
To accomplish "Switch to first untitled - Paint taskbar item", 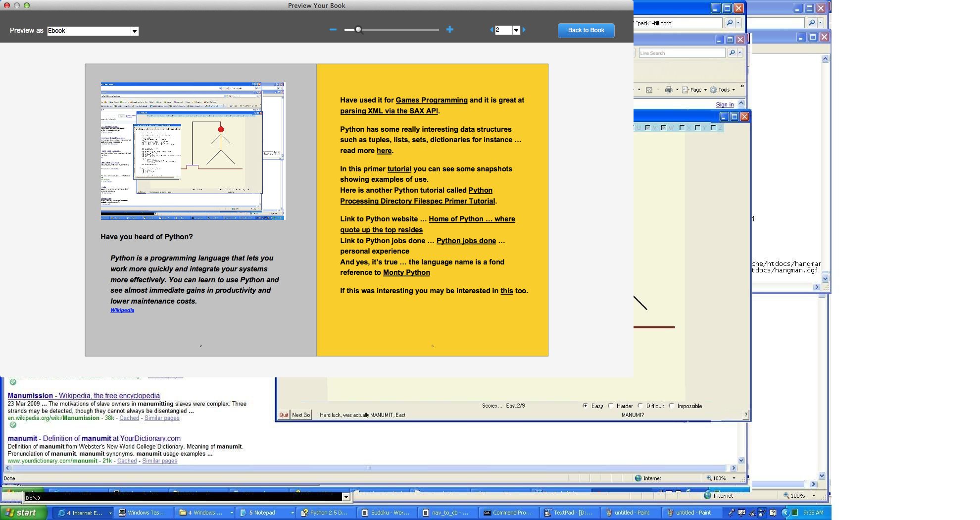I will (x=632, y=513).
